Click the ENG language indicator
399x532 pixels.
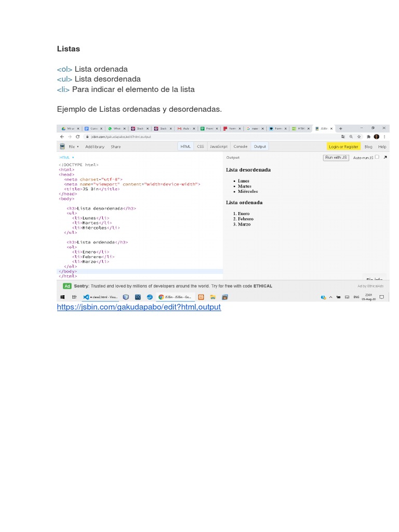click(x=356, y=297)
